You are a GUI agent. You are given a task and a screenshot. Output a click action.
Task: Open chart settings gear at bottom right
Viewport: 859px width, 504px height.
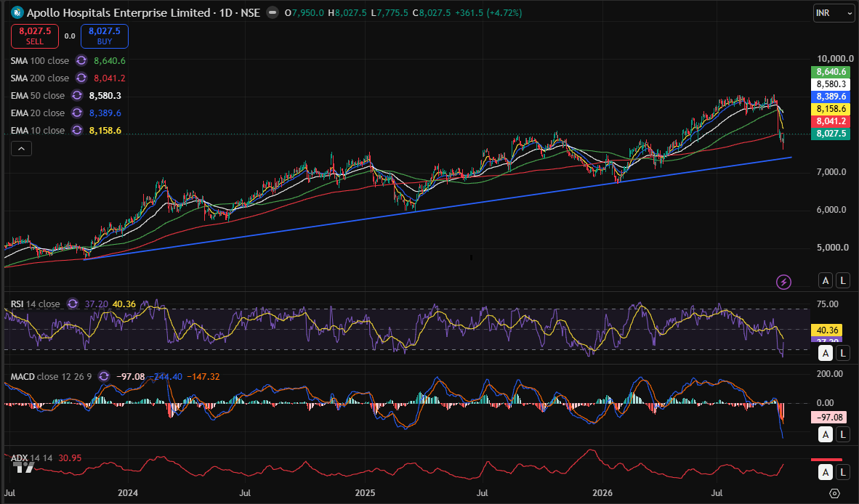tap(834, 493)
